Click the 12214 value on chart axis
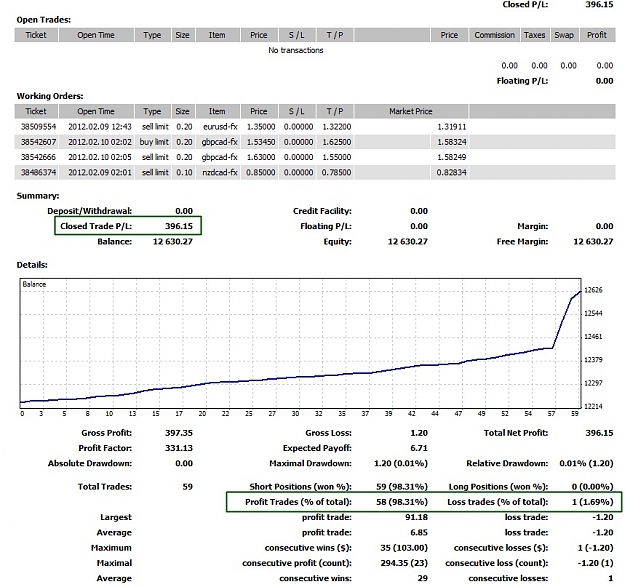This screenshot has width=625, height=587. click(593, 406)
